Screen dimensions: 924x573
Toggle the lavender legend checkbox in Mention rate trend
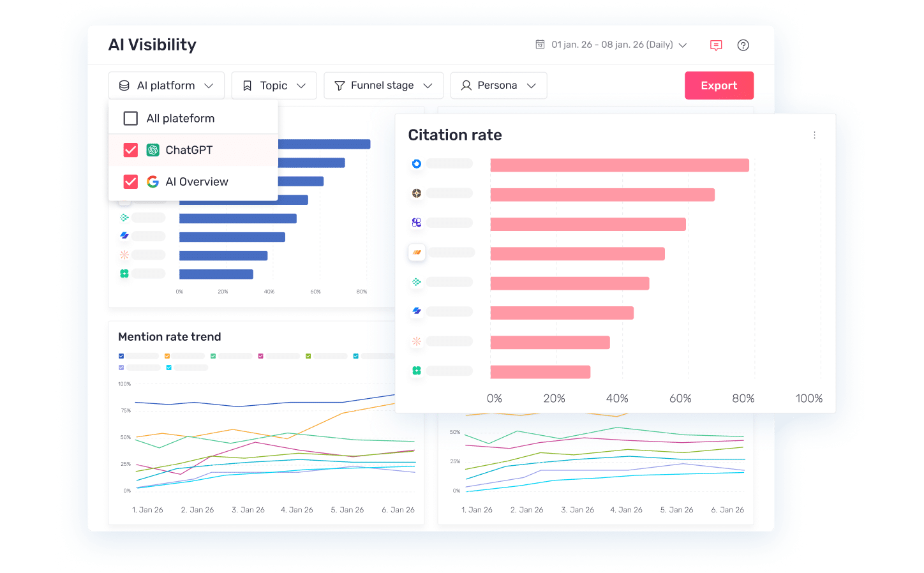click(x=121, y=368)
